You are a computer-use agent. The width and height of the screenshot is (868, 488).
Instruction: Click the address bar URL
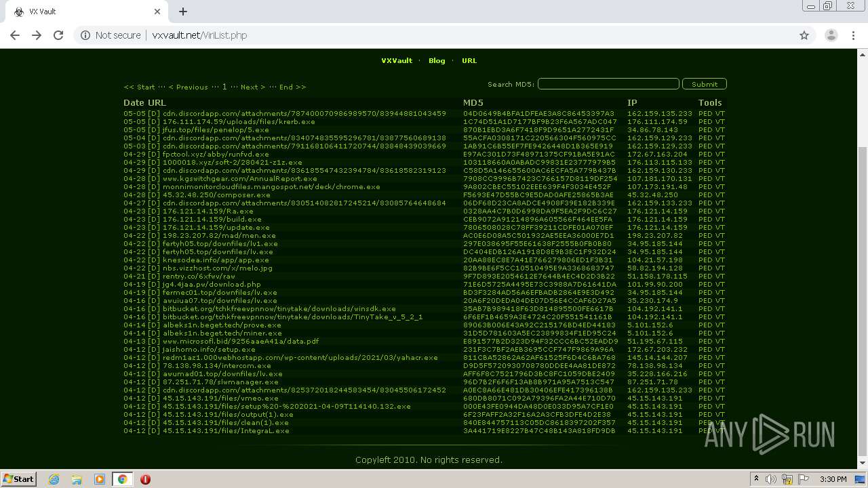tap(199, 35)
